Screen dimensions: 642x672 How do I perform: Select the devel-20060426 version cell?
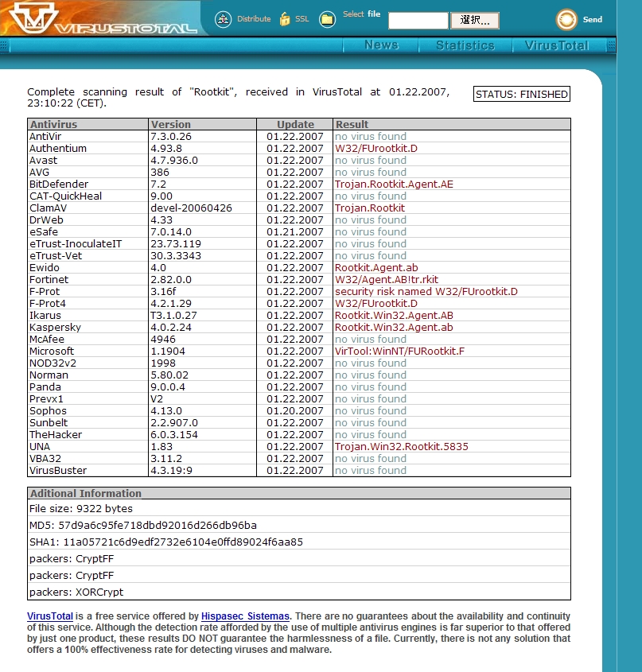pyautogui.click(x=191, y=208)
